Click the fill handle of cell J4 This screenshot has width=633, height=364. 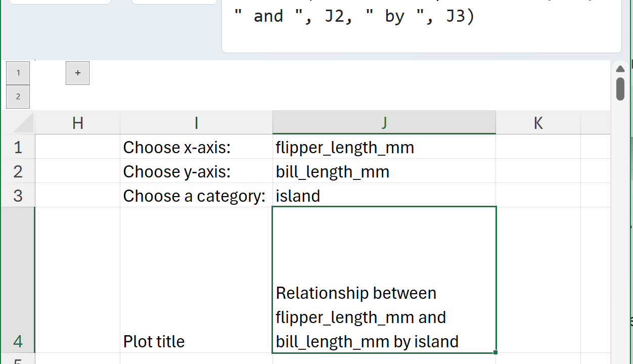tap(496, 352)
